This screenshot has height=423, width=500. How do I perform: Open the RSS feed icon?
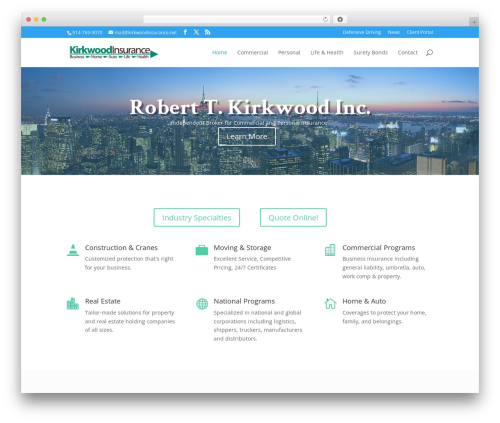pyautogui.click(x=207, y=32)
